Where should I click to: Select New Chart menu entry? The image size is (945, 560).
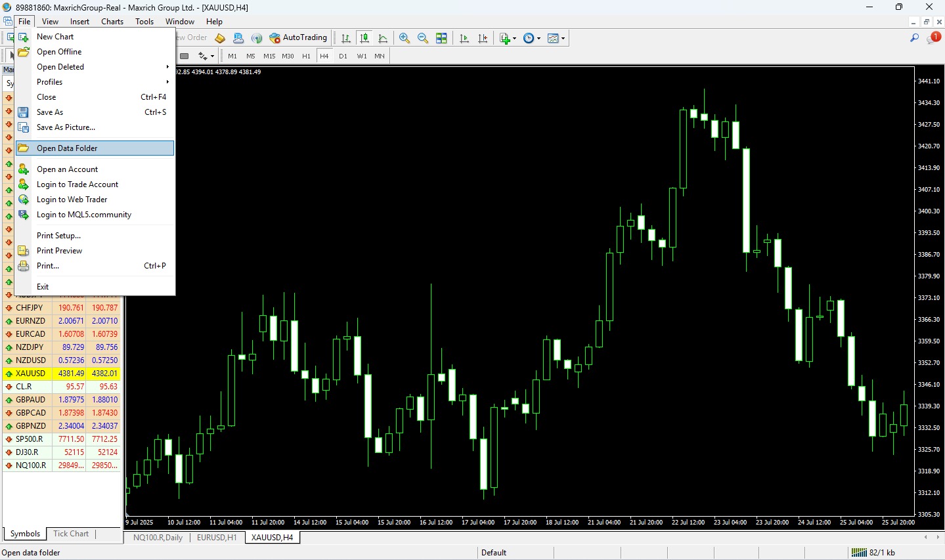point(95,37)
